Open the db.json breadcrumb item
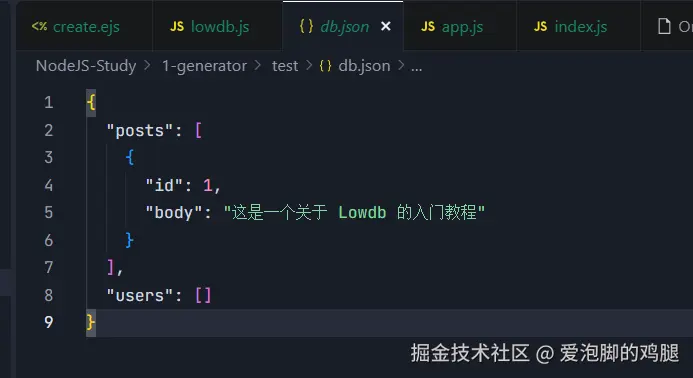The width and height of the screenshot is (693, 378). (x=364, y=66)
